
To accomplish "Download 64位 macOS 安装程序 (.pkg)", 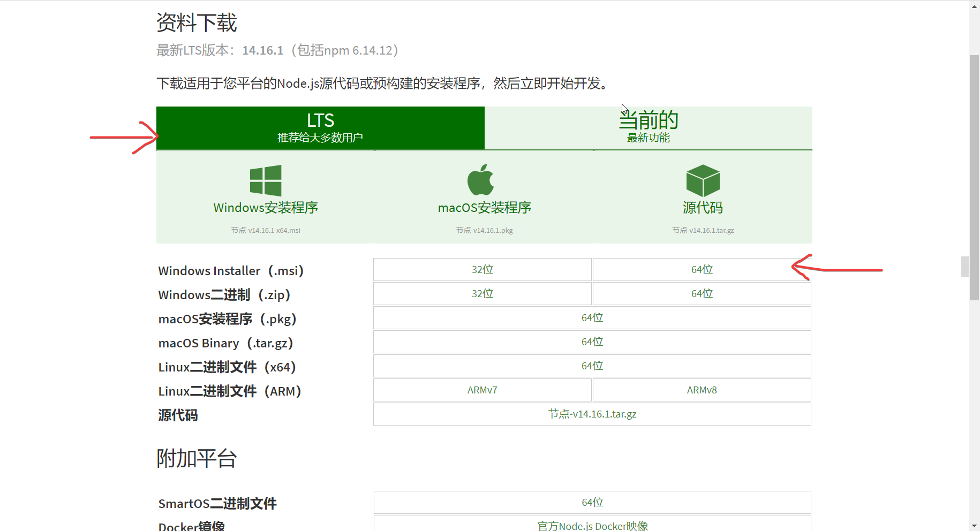I will (592, 317).
